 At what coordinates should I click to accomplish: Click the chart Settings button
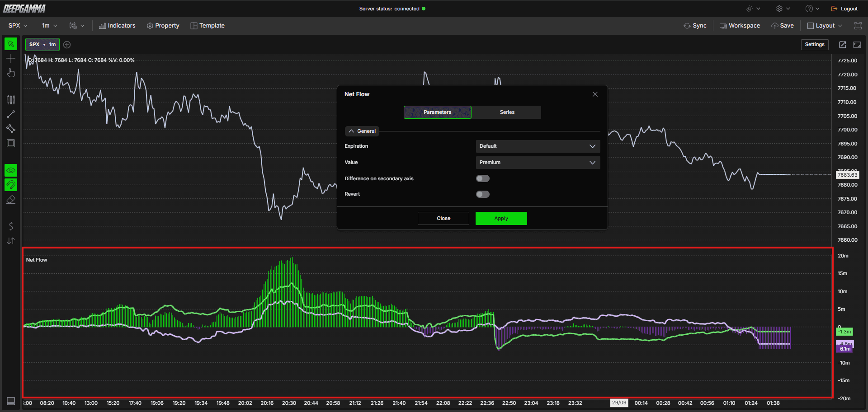815,44
